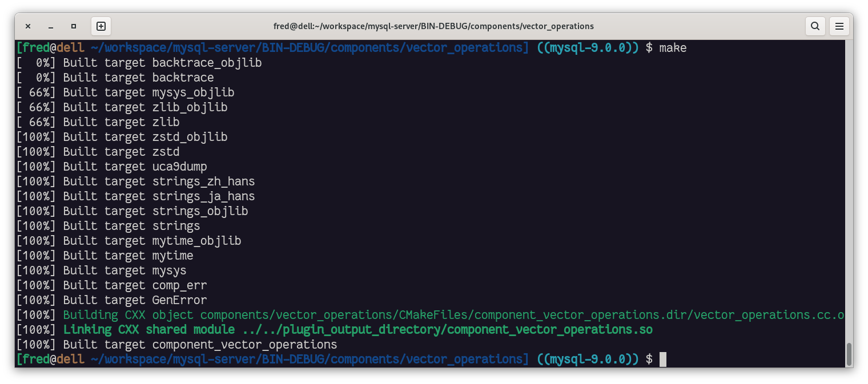Maximize the terminal window
The width and height of the screenshot is (868, 384).
[74, 26]
